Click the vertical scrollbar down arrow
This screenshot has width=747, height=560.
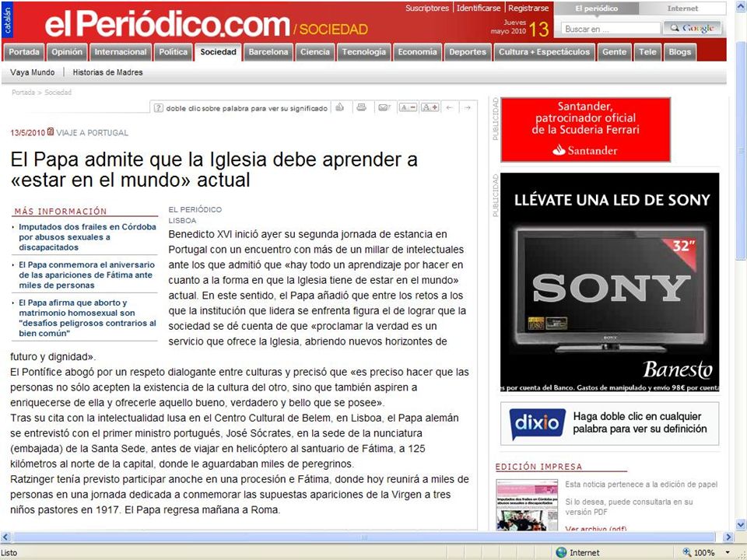tap(741, 525)
